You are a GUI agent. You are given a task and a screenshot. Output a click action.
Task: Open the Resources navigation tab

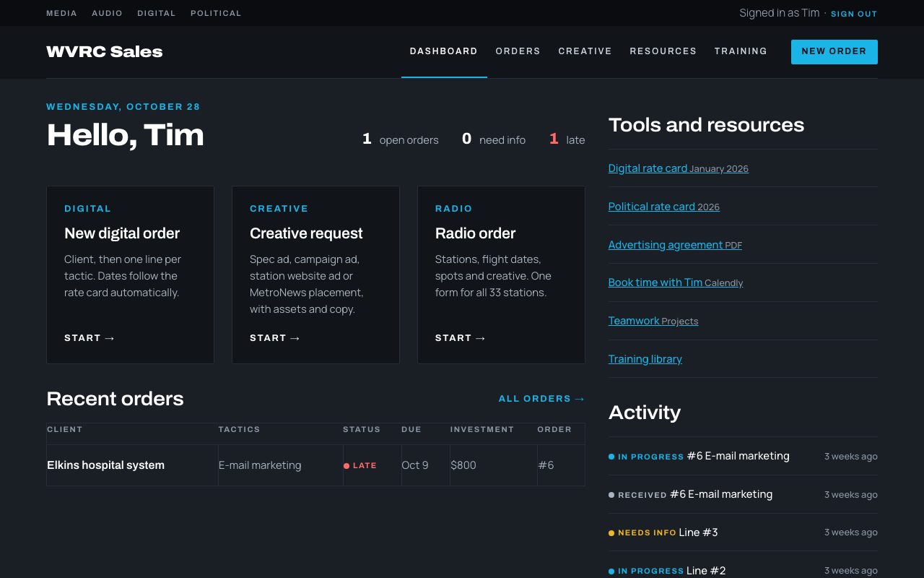coord(663,51)
